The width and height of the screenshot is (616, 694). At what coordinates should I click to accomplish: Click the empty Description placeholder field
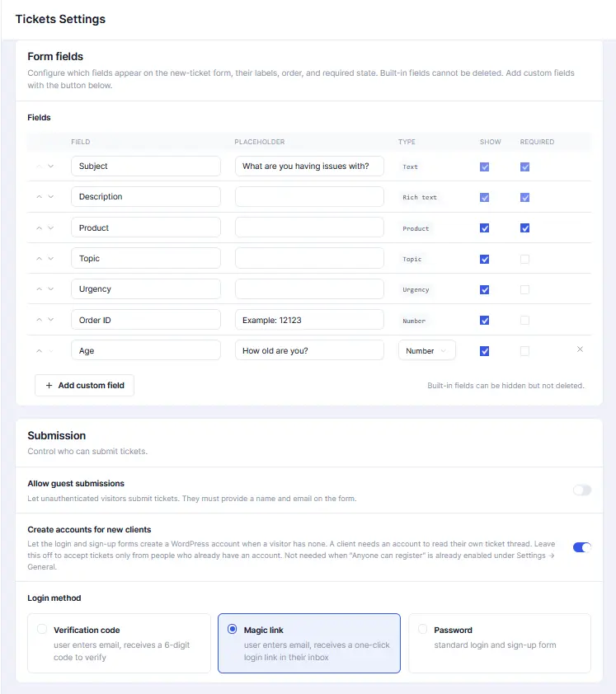coord(309,196)
